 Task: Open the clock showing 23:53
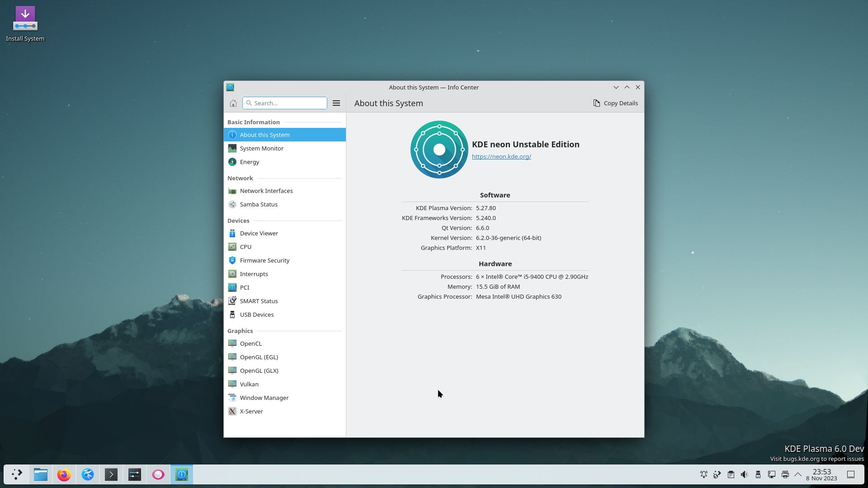pos(821,474)
